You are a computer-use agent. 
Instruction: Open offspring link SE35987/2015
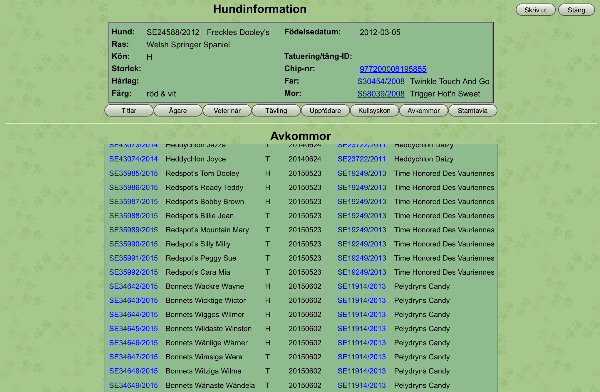tap(134, 202)
